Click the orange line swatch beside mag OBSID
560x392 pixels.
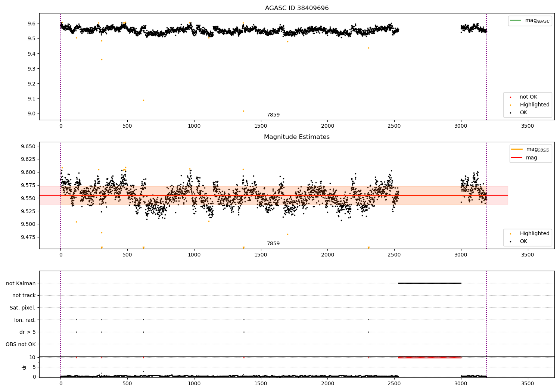[517, 149]
